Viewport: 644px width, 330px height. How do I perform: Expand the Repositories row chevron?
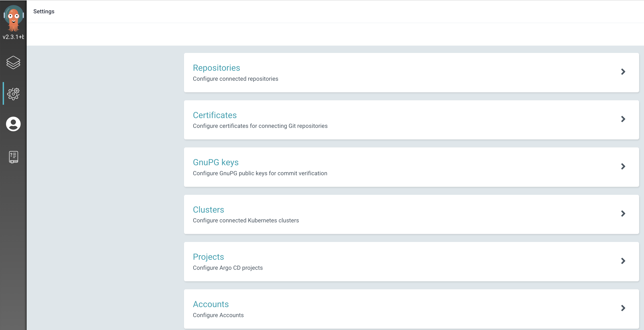tap(623, 72)
